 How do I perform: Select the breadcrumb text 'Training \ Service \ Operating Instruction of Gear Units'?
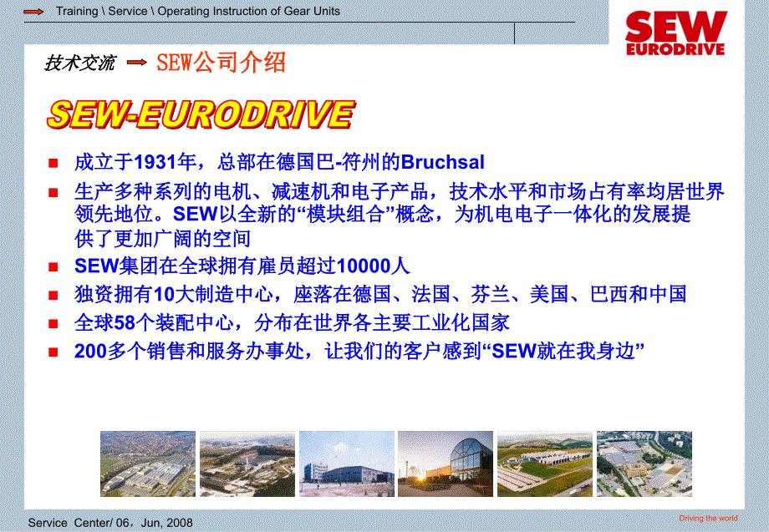click(197, 11)
